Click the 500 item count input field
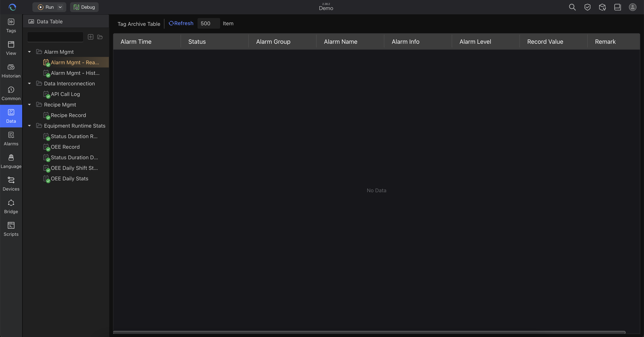The height and width of the screenshot is (337, 644). click(x=208, y=23)
